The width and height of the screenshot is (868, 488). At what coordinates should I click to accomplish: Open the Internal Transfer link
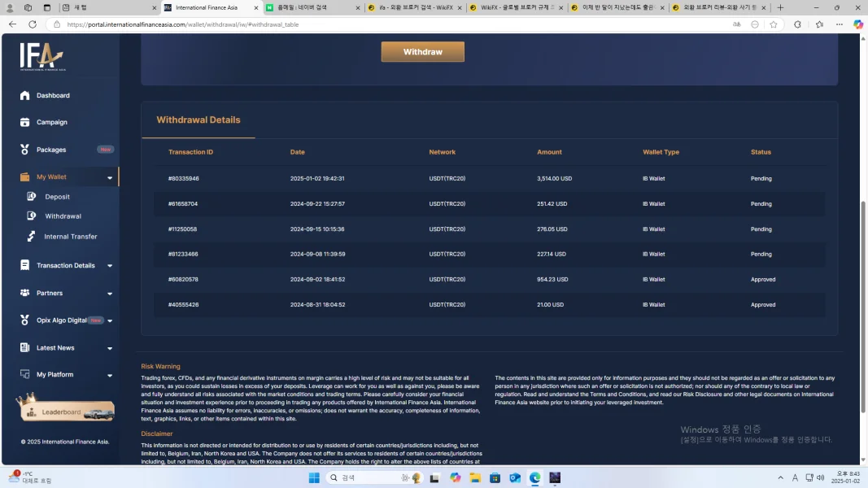pos(70,236)
